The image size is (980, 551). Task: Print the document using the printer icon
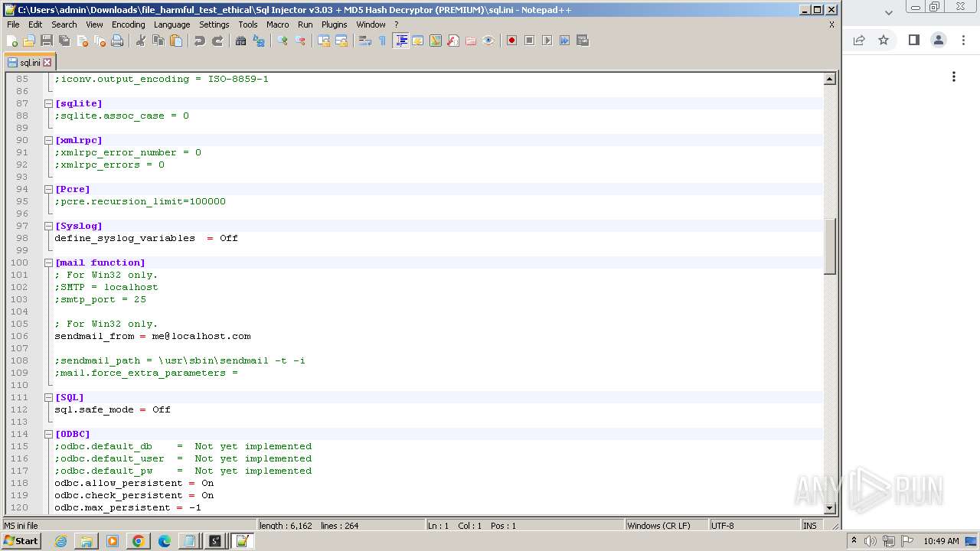pos(117,41)
